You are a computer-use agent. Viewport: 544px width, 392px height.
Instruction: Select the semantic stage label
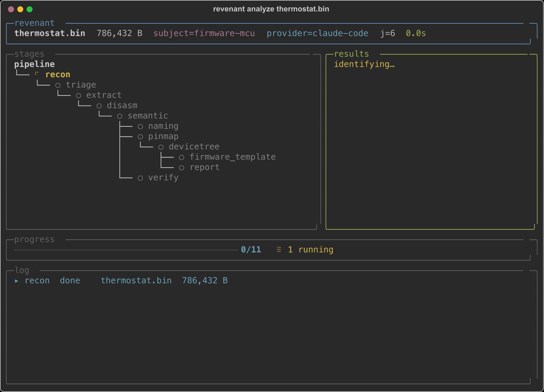click(x=148, y=116)
